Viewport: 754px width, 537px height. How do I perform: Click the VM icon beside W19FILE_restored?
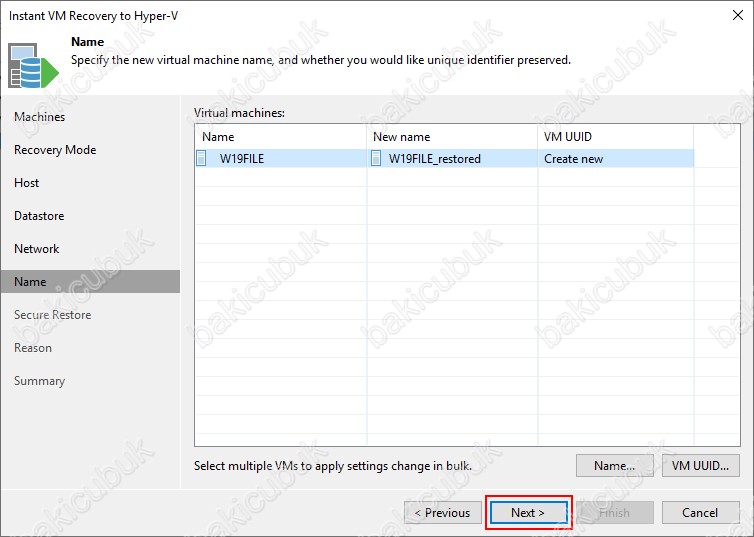(x=376, y=158)
